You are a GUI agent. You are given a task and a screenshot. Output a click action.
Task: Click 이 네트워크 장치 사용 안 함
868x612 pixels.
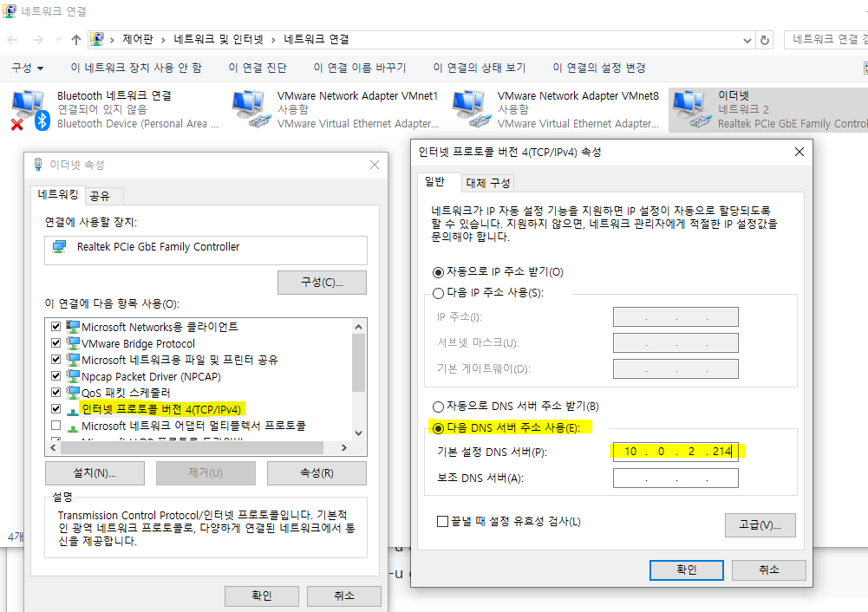click(x=136, y=68)
